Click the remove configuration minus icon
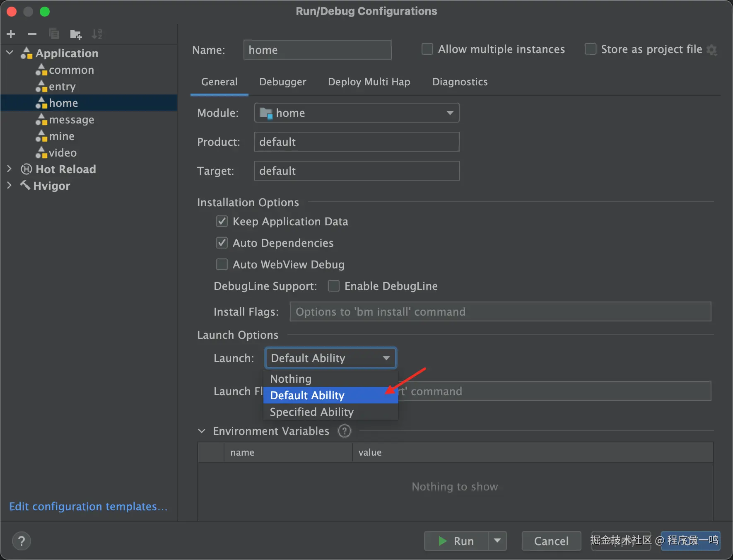 pos(32,34)
